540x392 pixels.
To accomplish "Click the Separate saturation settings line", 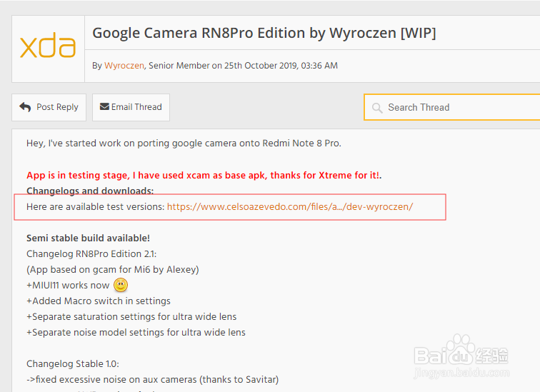I will coord(131,316).
